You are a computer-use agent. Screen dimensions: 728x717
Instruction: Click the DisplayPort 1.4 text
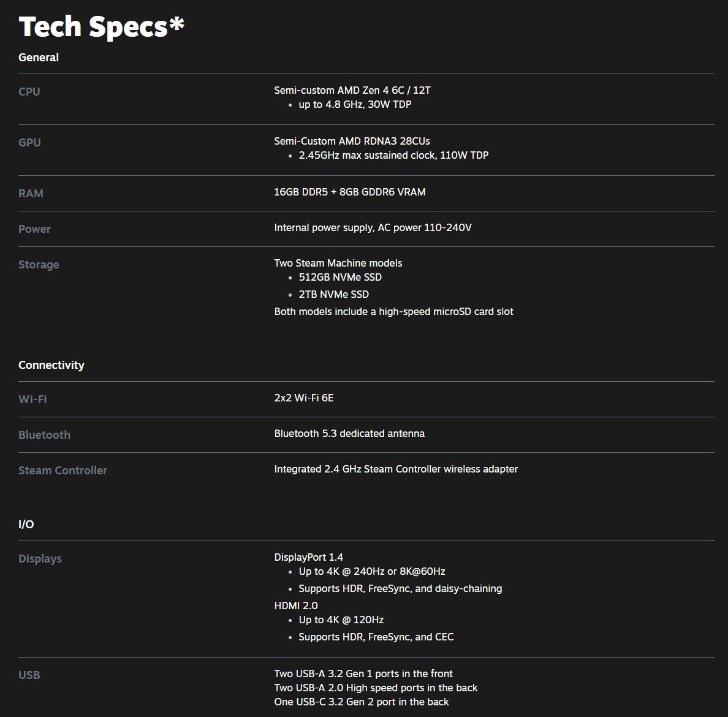(x=308, y=558)
